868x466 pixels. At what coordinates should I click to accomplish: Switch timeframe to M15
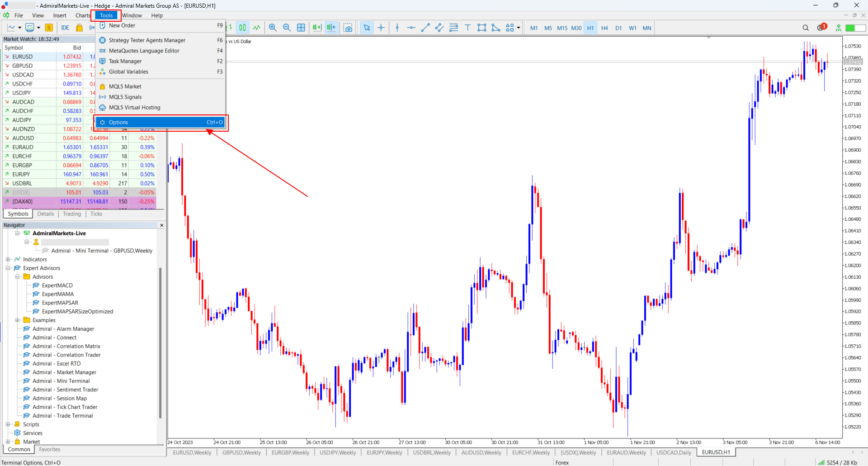562,28
